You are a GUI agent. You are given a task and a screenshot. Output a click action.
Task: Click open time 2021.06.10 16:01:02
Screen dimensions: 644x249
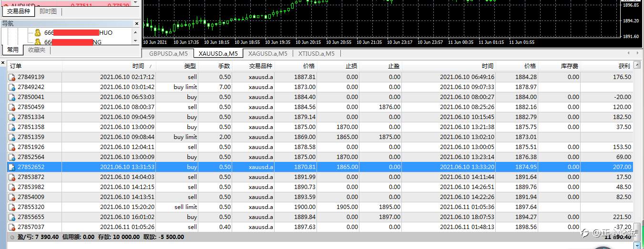[127, 217]
